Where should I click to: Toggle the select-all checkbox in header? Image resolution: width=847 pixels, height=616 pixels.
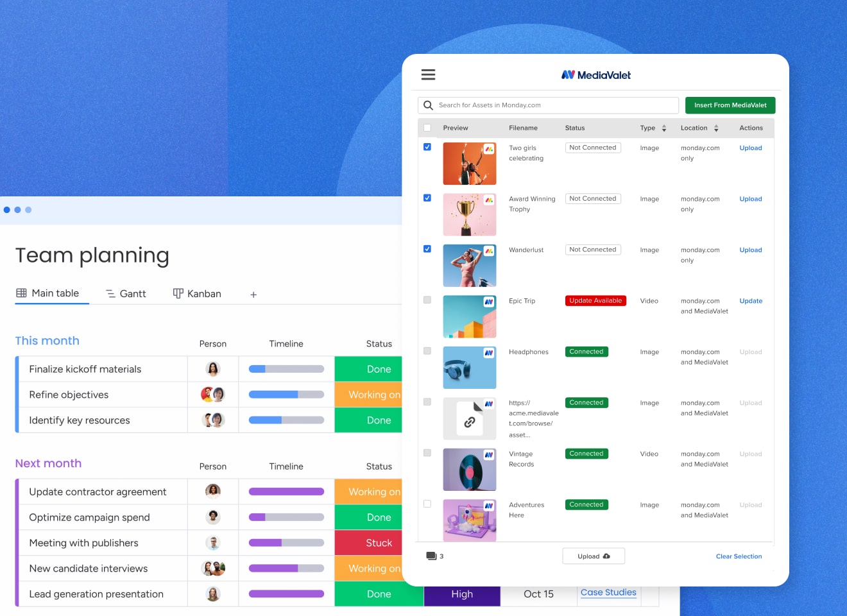point(427,128)
